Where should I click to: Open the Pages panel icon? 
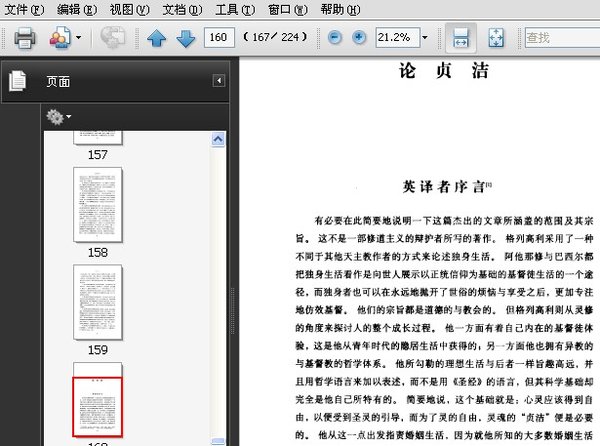click(x=17, y=82)
